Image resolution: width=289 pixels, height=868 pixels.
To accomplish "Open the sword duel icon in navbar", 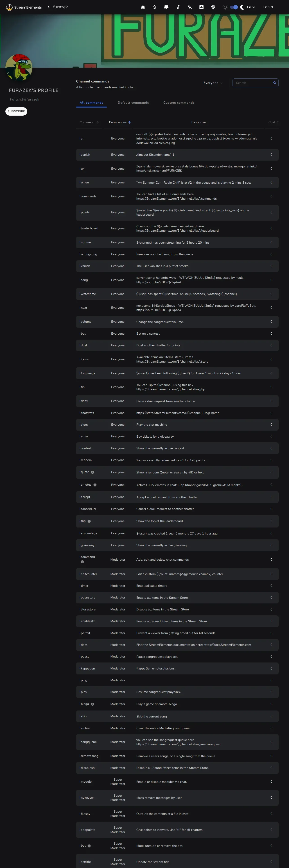I will [190, 7].
